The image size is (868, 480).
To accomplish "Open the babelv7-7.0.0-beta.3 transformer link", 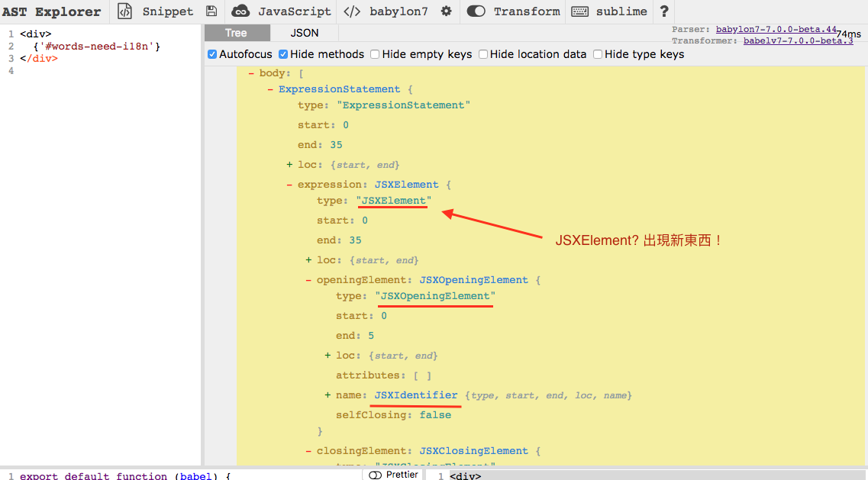I will click(798, 40).
